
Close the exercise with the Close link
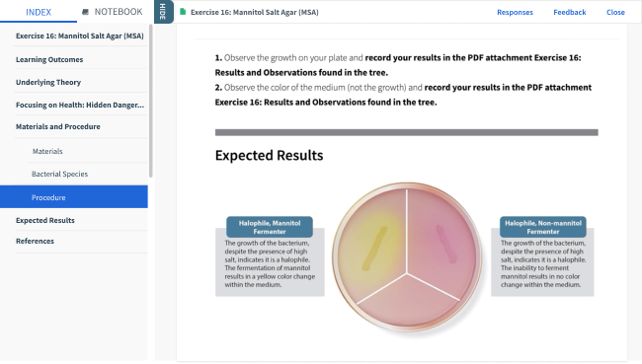pyautogui.click(x=615, y=12)
